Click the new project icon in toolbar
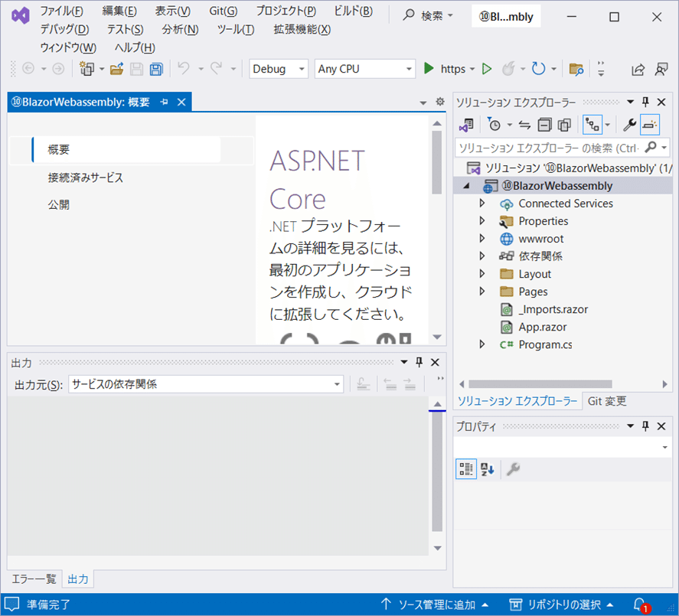This screenshot has width=679, height=616. (87, 68)
